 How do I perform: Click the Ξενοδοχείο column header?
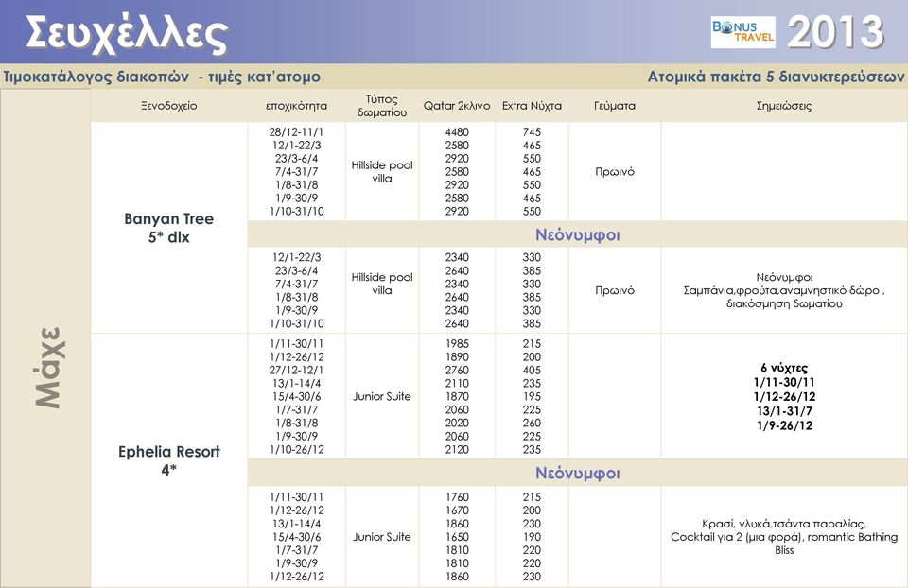click(168, 106)
